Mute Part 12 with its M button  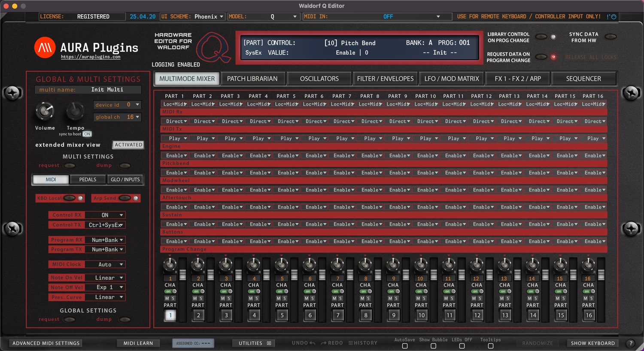(x=474, y=298)
